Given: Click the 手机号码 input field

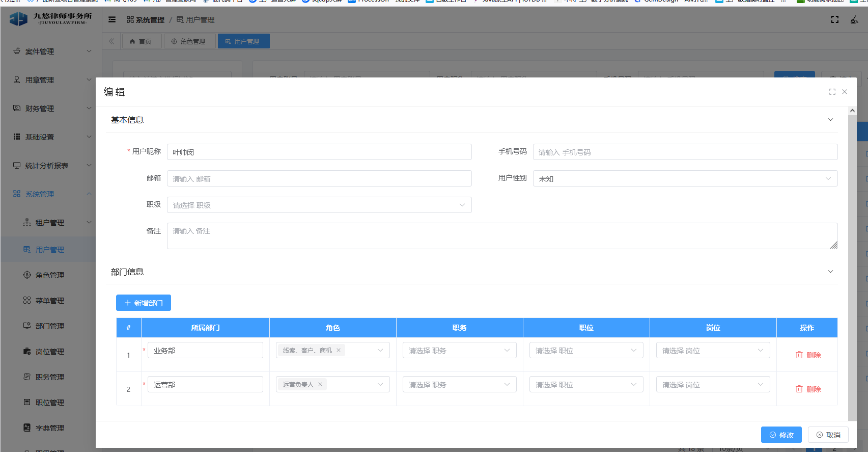Looking at the screenshot, I should [x=685, y=152].
